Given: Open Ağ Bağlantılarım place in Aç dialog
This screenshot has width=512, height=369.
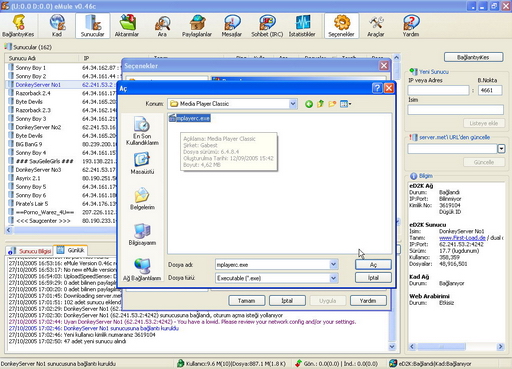Looking at the screenshot, I should (x=142, y=270).
